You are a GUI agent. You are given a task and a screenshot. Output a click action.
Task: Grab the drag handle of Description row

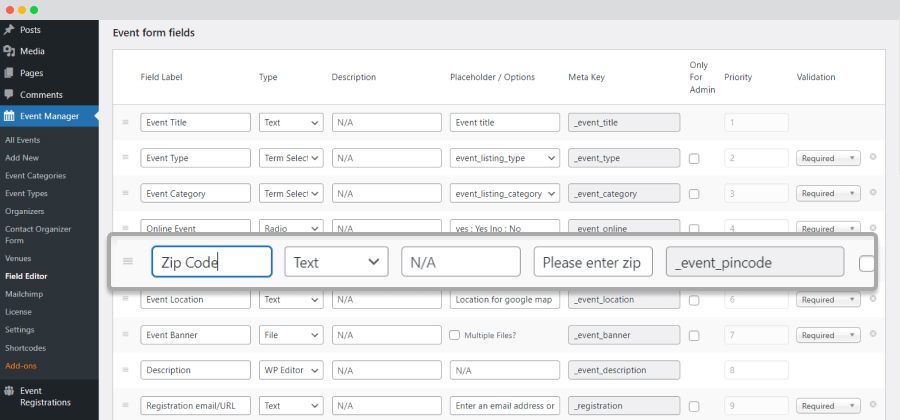pyautogui.click(x=125, y=370)
